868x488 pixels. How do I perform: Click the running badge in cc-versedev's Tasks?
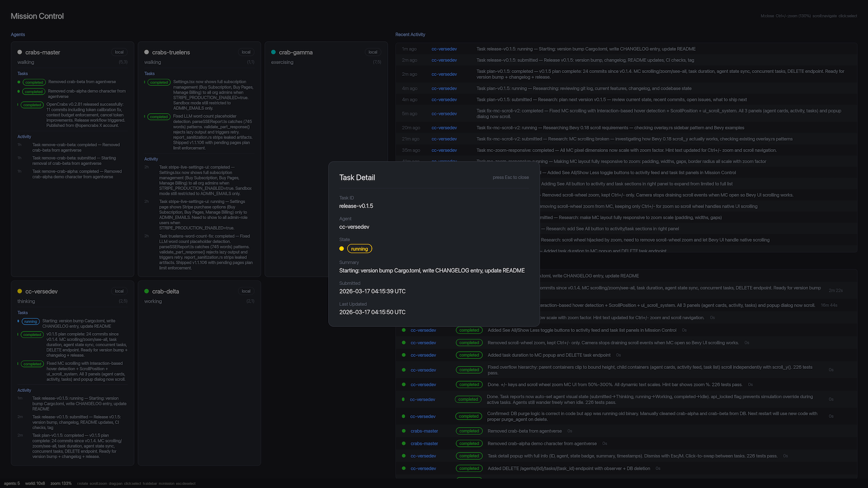pos(30,321)
